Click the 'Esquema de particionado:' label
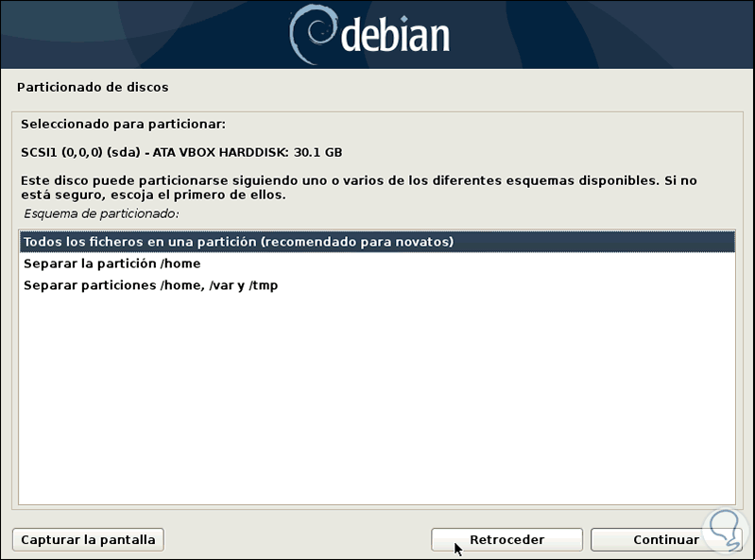755x560 pixels. (102, 213)
